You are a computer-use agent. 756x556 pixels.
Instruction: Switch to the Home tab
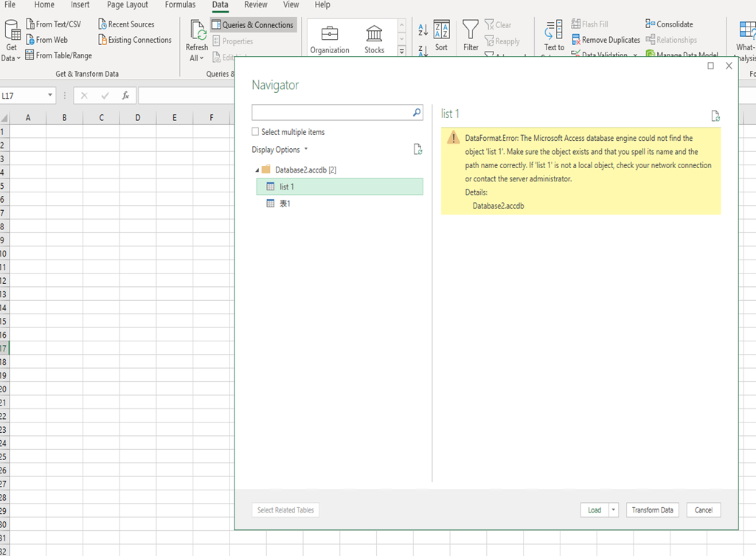[44, 5]
